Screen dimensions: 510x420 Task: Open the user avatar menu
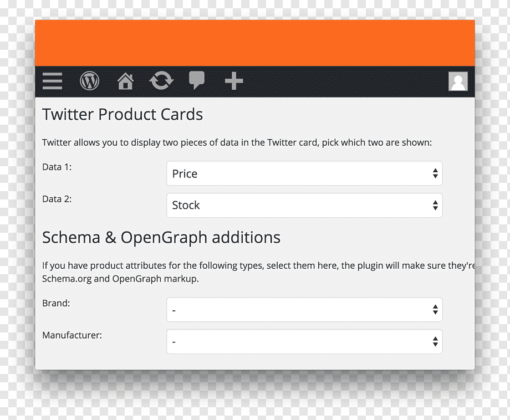[x=458, y=81]
